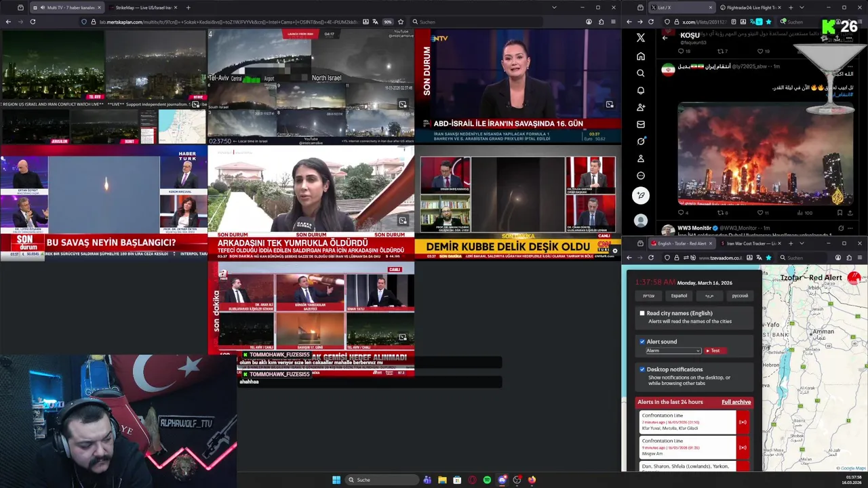
Task: Click the X compose post button
Action: 641,195
